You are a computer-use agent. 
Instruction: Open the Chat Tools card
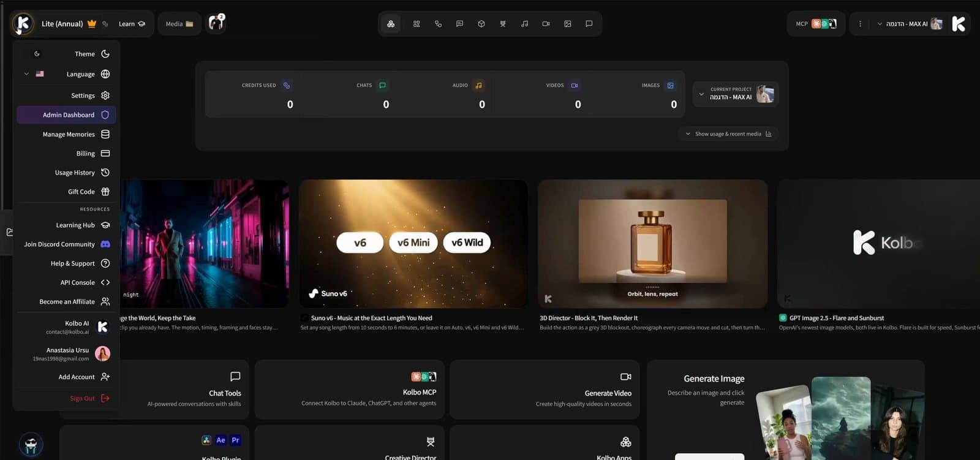point(184,390)
